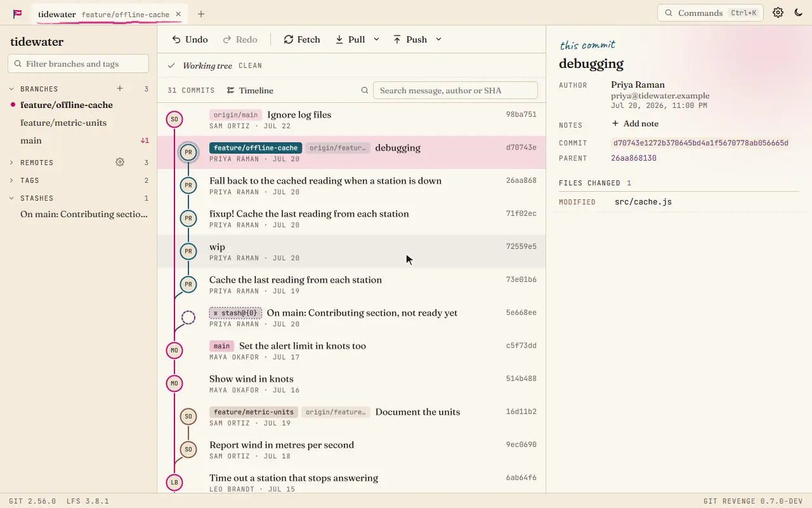Toggle dark mode with the moon icon

[799, 13]
